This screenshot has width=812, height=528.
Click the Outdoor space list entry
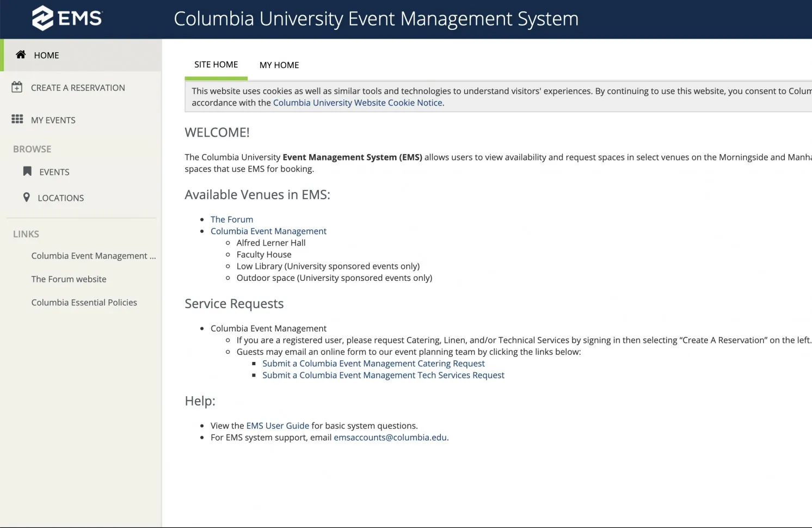pos(334,278)
